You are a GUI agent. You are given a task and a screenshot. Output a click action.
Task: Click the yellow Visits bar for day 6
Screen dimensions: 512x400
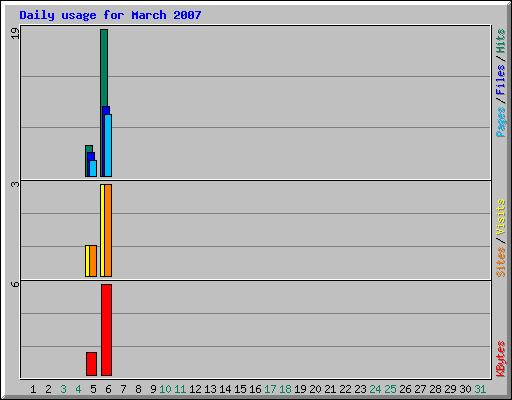[x=102, y=230]
